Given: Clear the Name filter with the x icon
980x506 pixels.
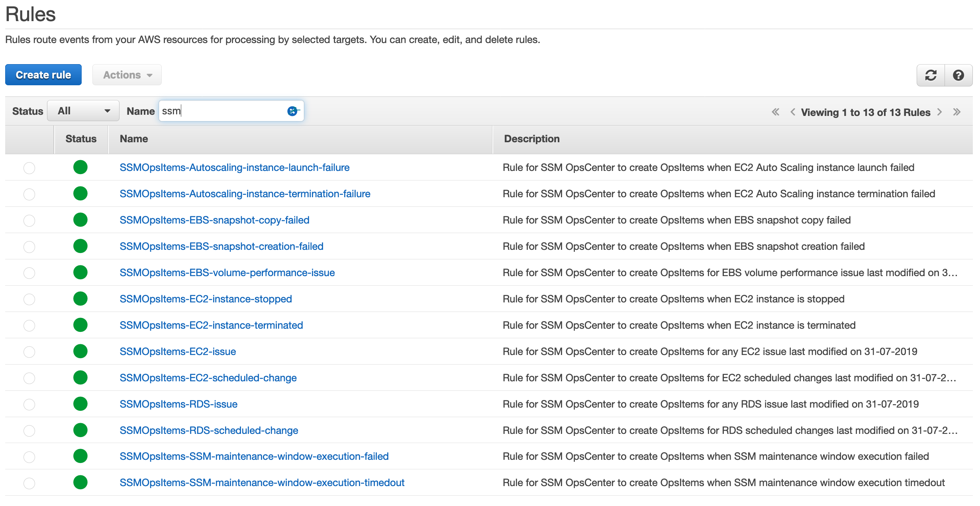Looking at the screenshot, I should pyautogui.click(x=292, y=111).
